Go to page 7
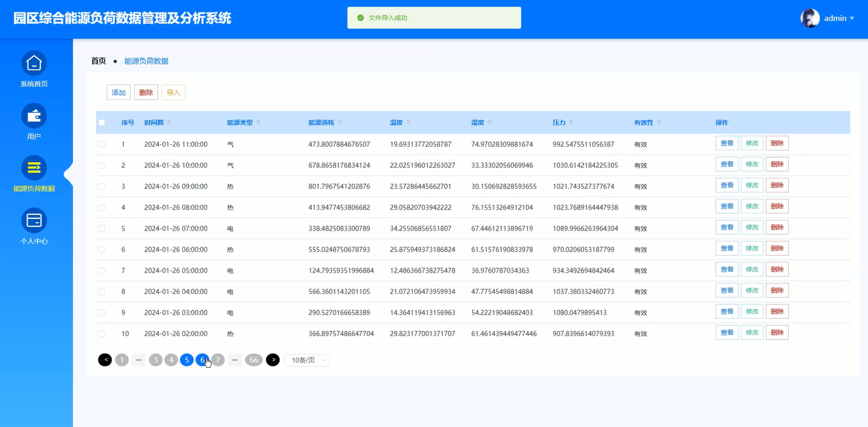Screen dimensions: 868x427 218,360
